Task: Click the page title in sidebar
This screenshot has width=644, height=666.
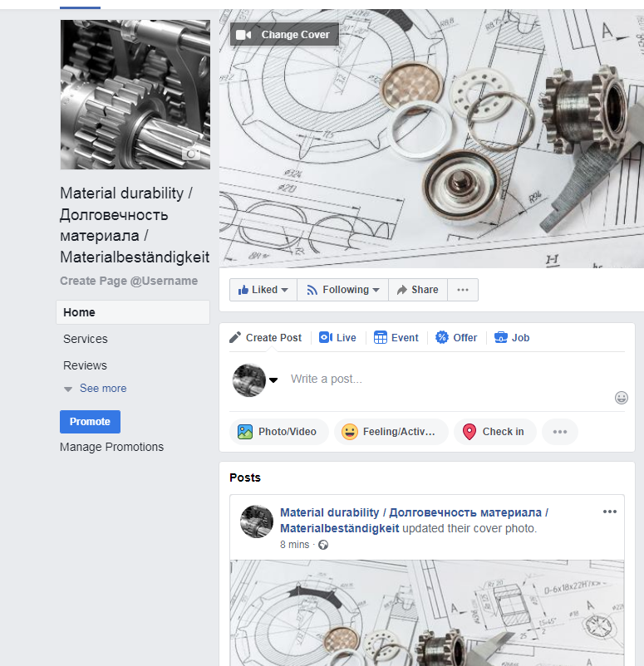Action: click(x=135, y=225)
